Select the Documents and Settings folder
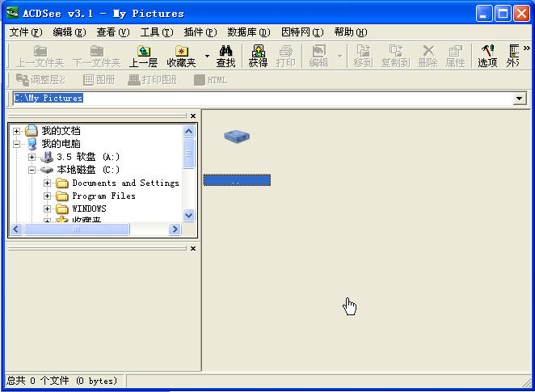Viewport: 535px width, 392px height. (125, 183)
